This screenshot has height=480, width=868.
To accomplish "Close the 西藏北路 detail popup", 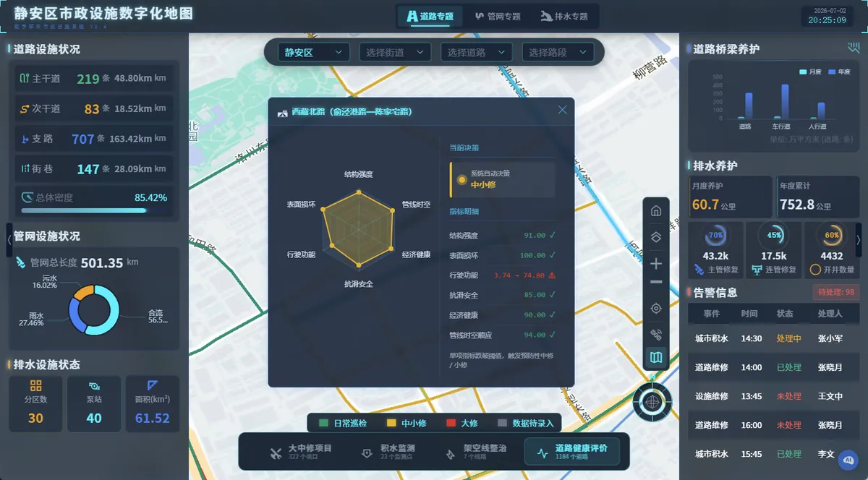I will click(562, 110).
